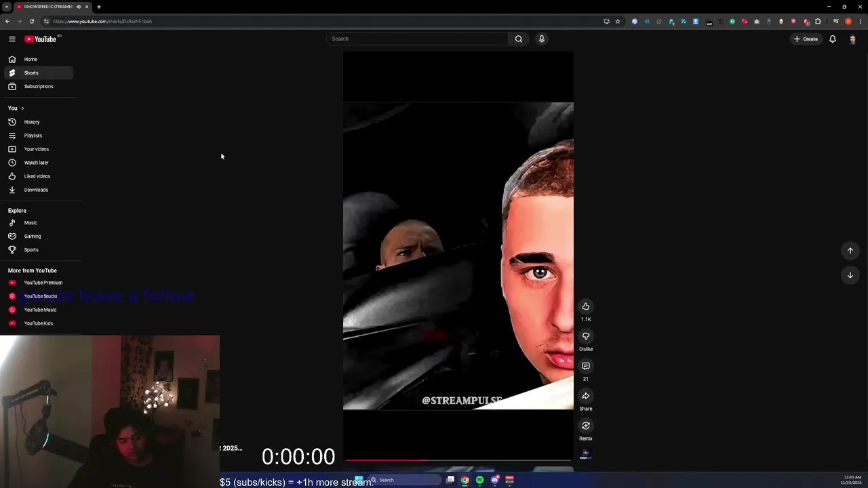Open Downloads in the sidebar
The width and height of the screenshot is (868, 488).
[38, 190]
